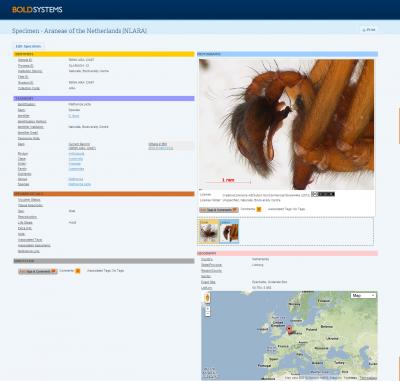This screenshot has height=381, width=400.
Task: Open the Map type dropdown
Action: coord(364,295)
